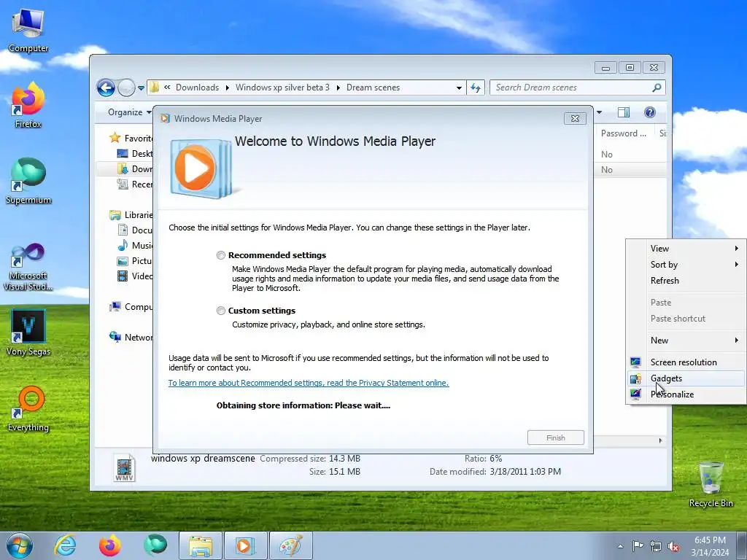Click the Explorer Forward arrow button
Viewport: 747px width, 560px height.
tap(126, 87)
